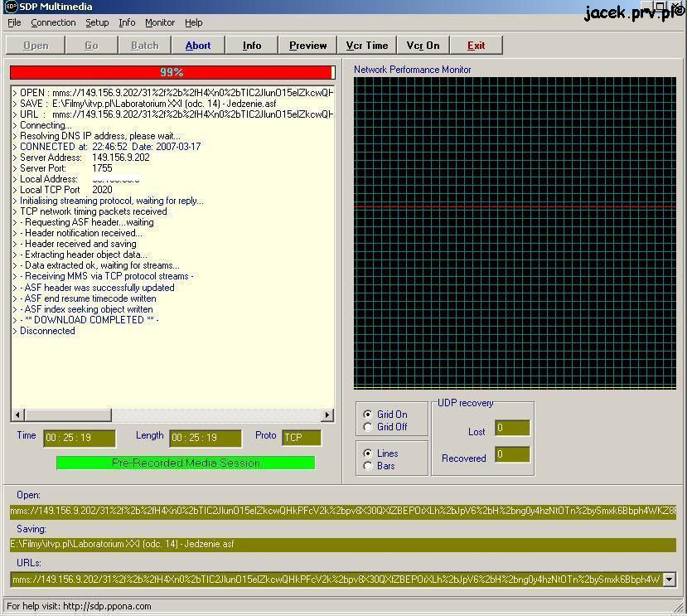Click the 'Server Port: 1755' log line
The image size is (687, 616).
click(62, 168)
